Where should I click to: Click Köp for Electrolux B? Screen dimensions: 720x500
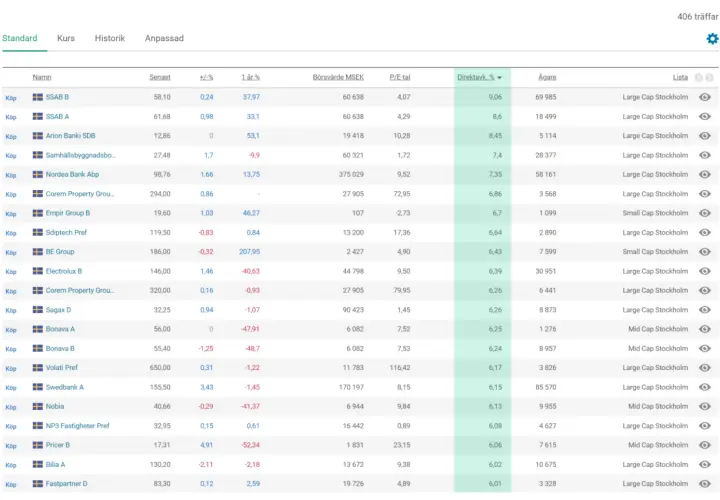[11, 272]
